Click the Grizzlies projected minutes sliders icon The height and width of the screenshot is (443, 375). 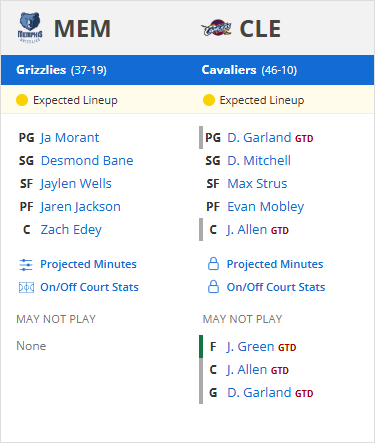point(26,265)
